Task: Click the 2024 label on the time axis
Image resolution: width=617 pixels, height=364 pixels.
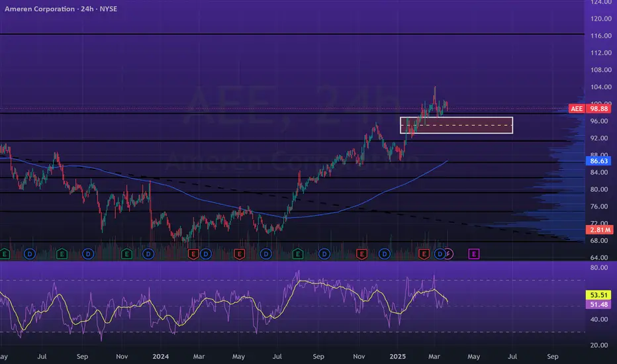Action: pyautogui.click(x=161, y=357)
